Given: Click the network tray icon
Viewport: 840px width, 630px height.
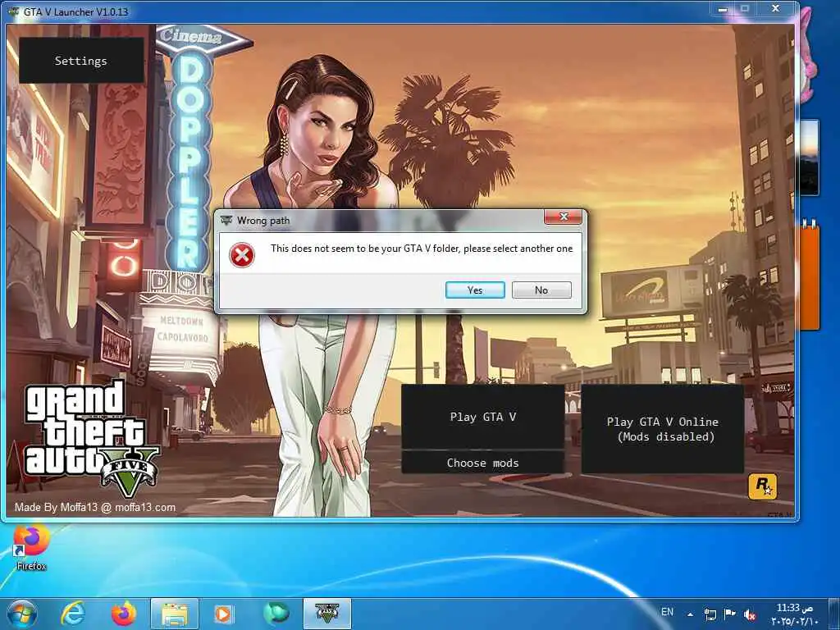Looking at the screenshot, I should [710, 614].
